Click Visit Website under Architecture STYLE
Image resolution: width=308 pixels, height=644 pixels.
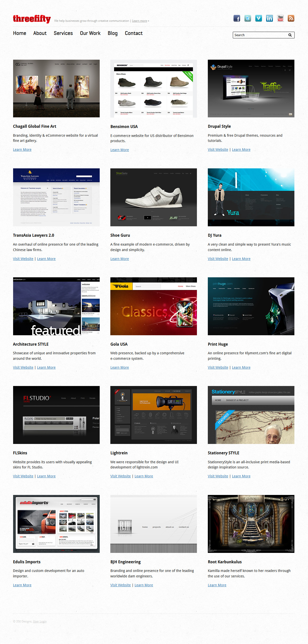pyautogui.click(x=23, y=367)
